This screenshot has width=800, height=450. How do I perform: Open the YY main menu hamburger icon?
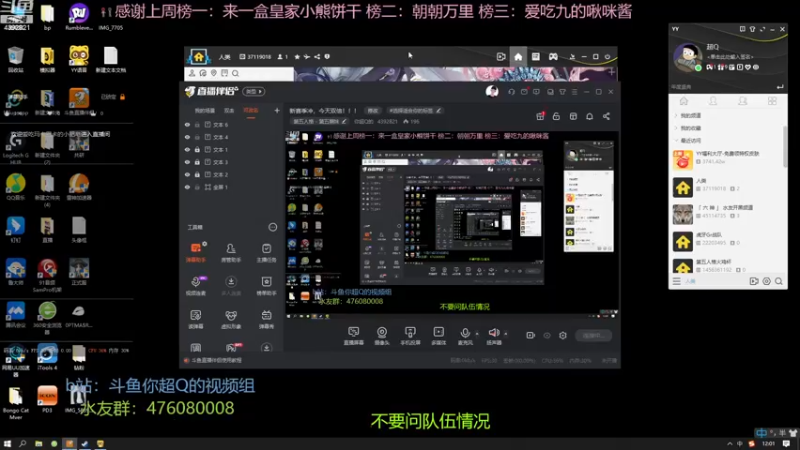tap(677, 281)
